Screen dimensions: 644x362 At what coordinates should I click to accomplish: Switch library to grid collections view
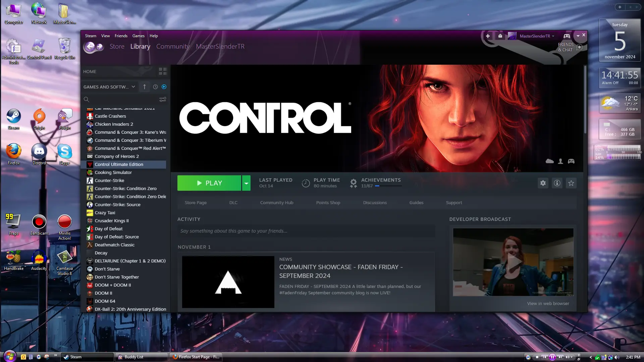pyautogui.click(x=163, y=71)
